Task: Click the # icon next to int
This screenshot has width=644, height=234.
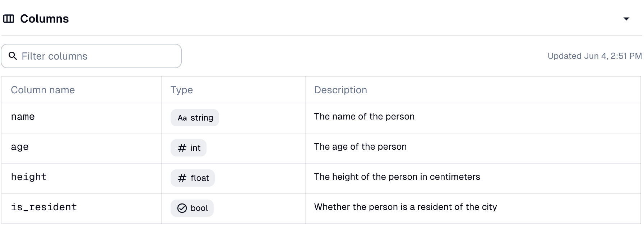Action: pos(181,148)
